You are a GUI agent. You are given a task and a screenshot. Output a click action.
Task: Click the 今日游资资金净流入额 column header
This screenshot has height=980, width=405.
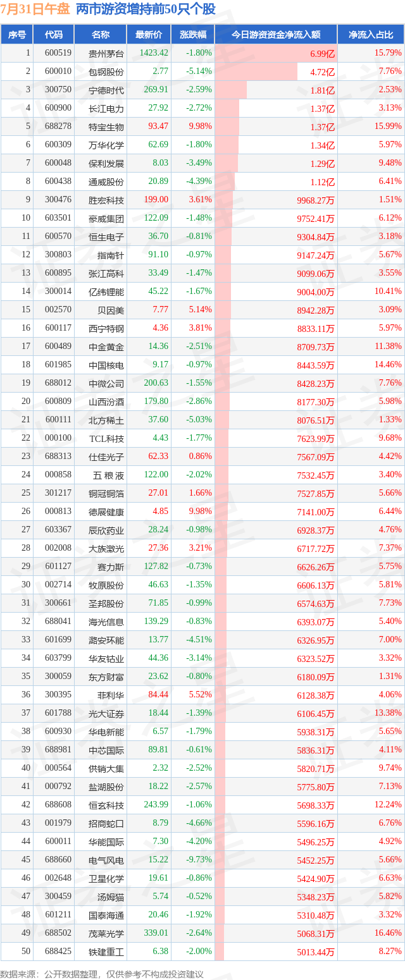point(276,35)
